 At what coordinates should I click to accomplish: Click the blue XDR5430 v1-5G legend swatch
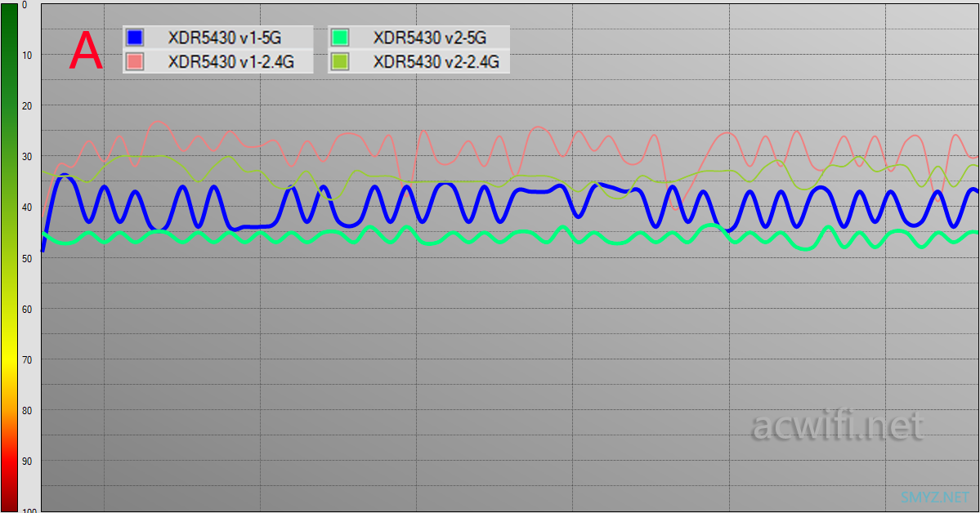[134, 38]
